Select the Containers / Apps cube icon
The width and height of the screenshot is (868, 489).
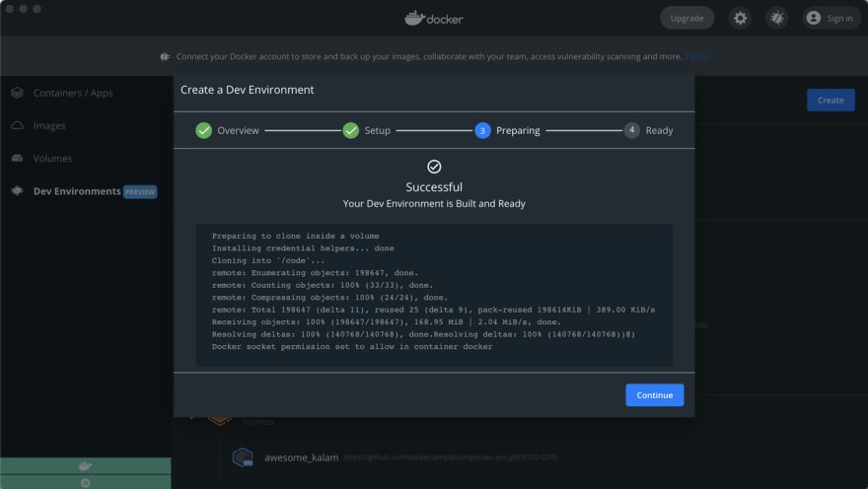(17, 93)
